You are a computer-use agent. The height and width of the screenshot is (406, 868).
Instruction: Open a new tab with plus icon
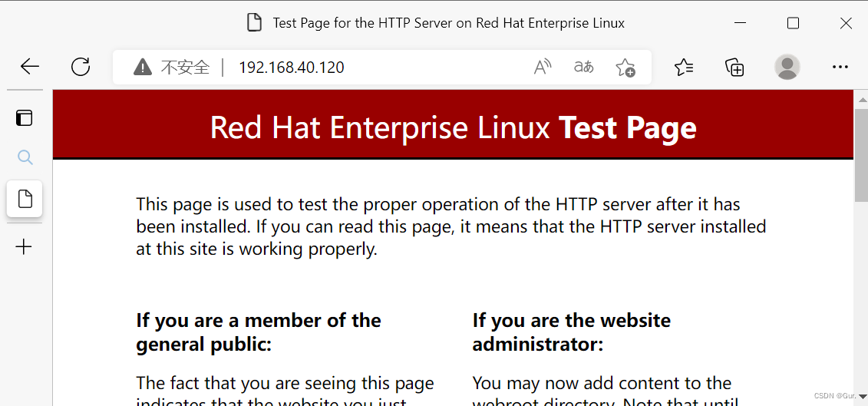tap(24, 246)
